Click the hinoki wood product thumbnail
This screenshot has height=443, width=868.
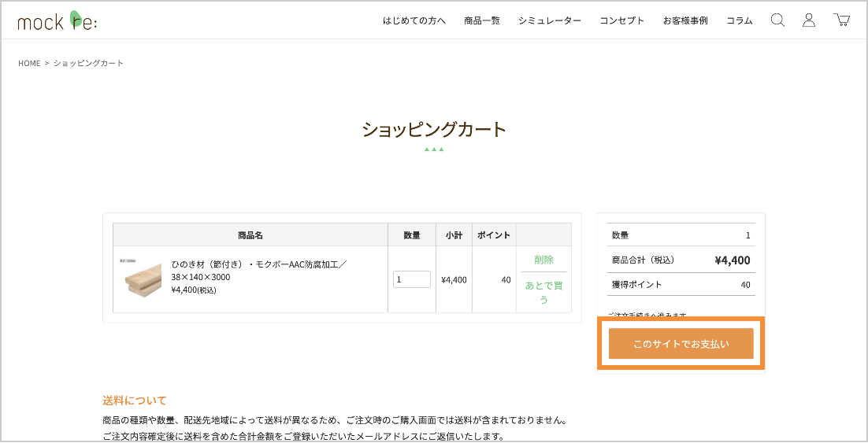pos(141,279)
